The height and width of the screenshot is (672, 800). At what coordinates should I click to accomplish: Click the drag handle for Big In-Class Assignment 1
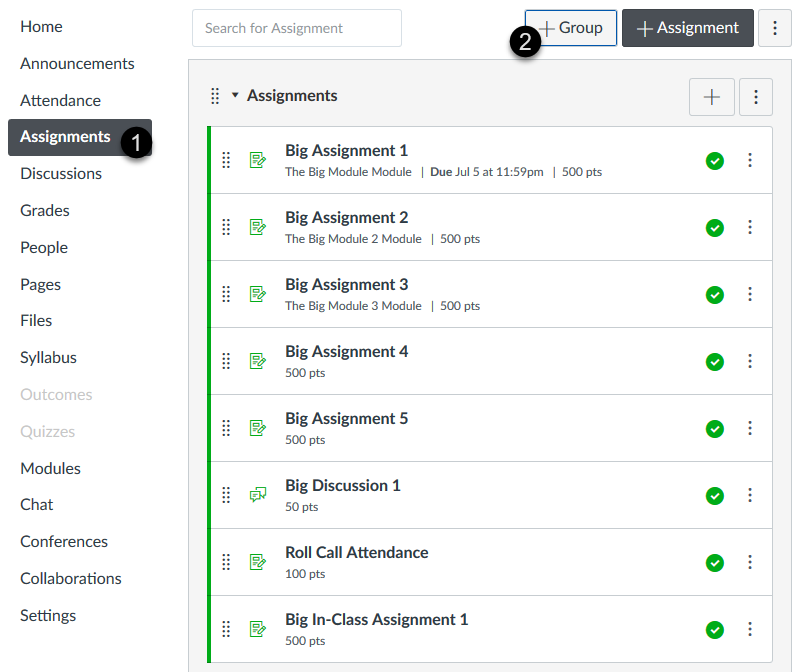226,629
